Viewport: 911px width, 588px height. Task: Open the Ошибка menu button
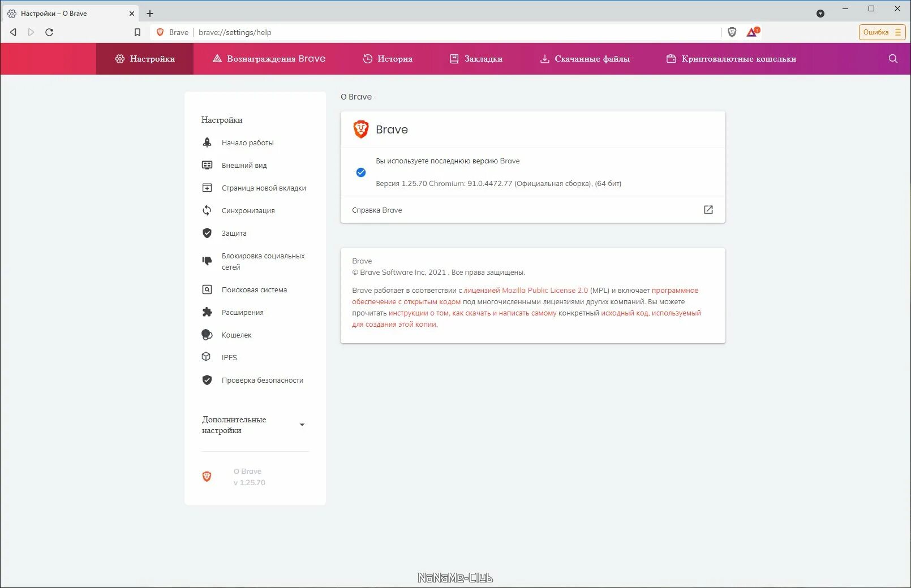pyautogui.click(x=882, y=32)
